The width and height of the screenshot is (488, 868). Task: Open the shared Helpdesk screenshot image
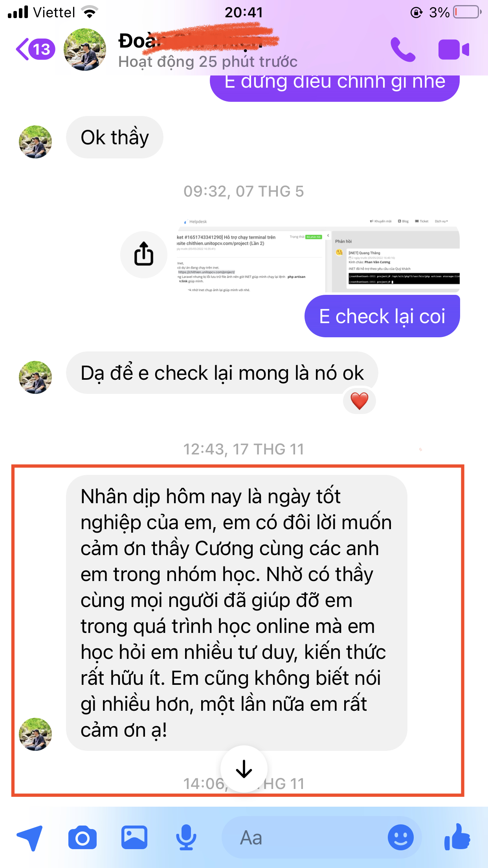[x=318, y=255]
